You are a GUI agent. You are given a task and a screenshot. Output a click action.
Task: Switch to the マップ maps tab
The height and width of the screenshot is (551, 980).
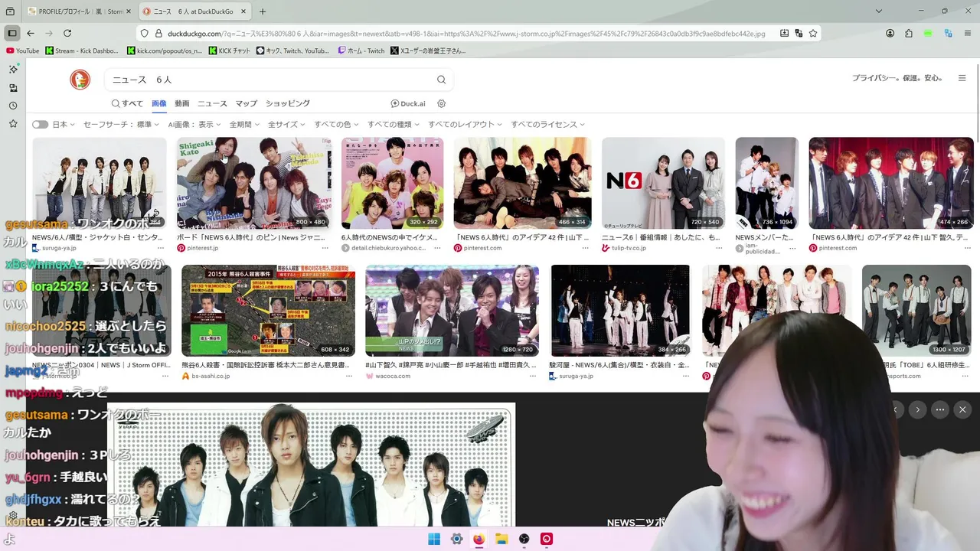[x=246, y=103]
